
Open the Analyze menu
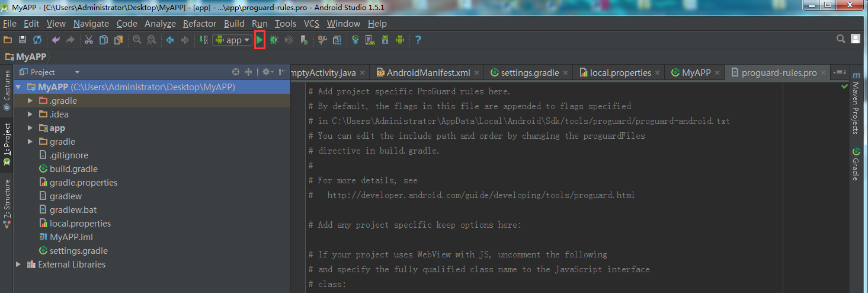point(160,24)
